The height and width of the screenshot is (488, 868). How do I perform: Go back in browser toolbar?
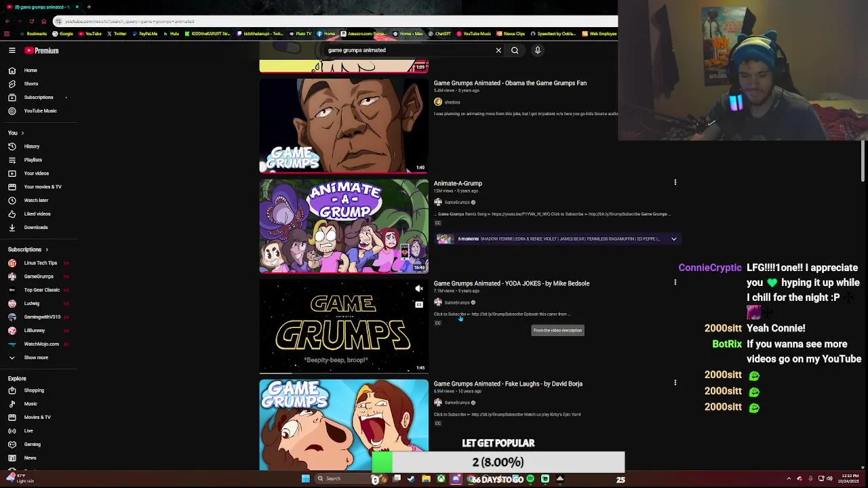coord(7,22)
